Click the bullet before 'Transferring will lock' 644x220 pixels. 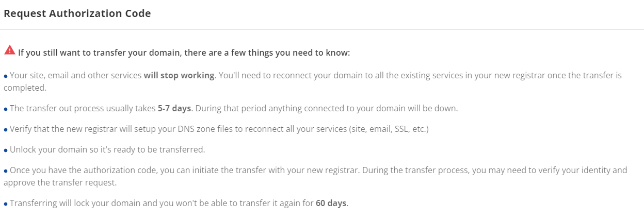(6, 204)
